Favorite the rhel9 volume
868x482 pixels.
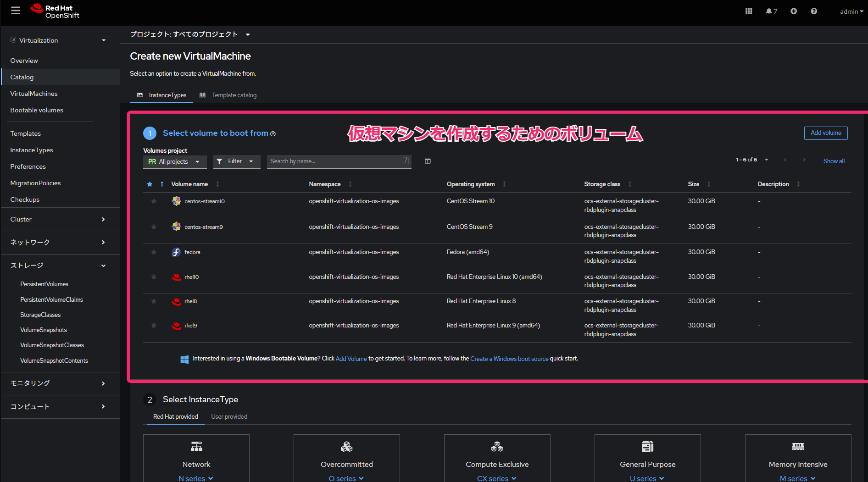(154, 326)
